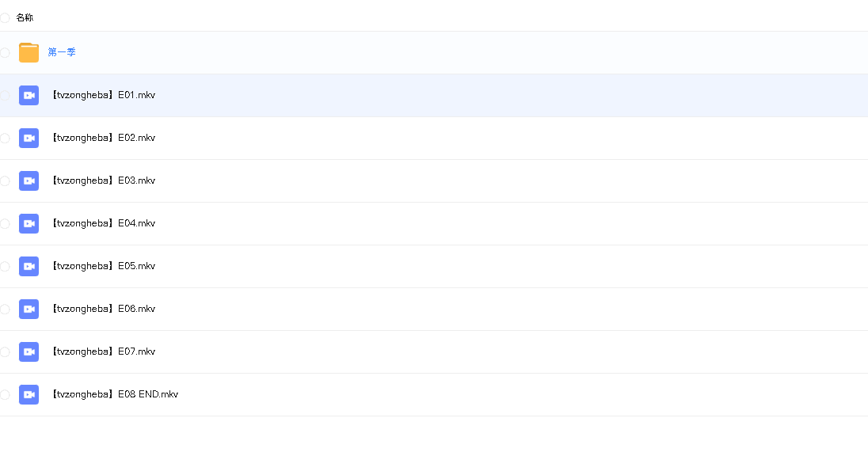This screenshot has height=456, width=868.
Task: Click the video icon for E05.mkv
Action: (29, 266)
